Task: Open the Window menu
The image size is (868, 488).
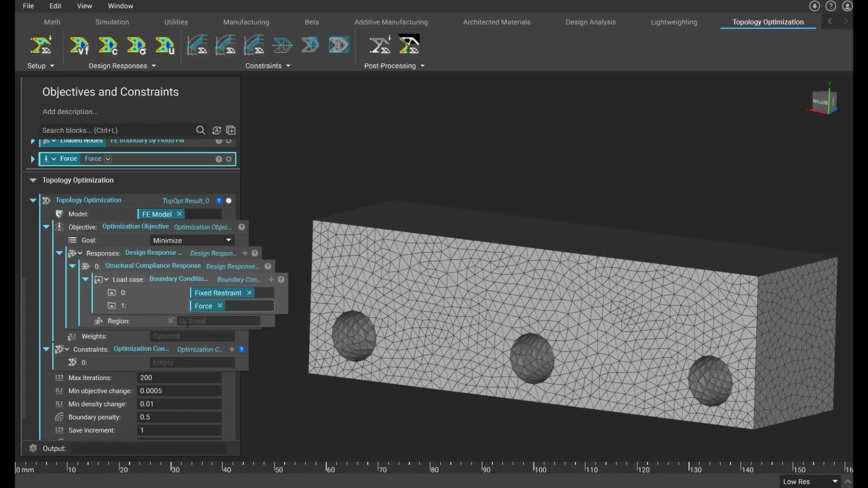Action: coord(121,6)
